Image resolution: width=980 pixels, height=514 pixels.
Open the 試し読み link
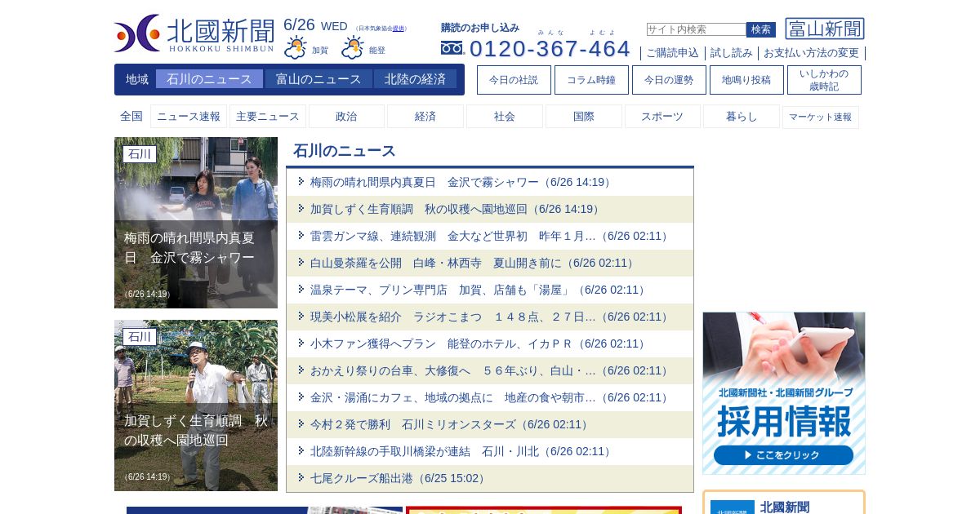pyautogui.click(x=731, y=53)
